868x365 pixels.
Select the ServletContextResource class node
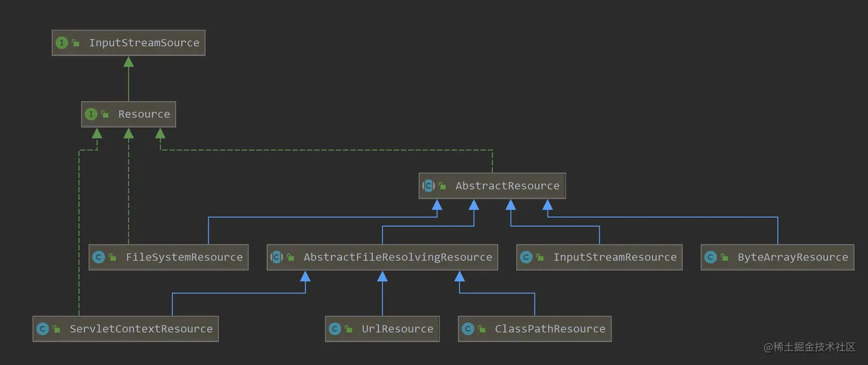(x=126, y=329)
